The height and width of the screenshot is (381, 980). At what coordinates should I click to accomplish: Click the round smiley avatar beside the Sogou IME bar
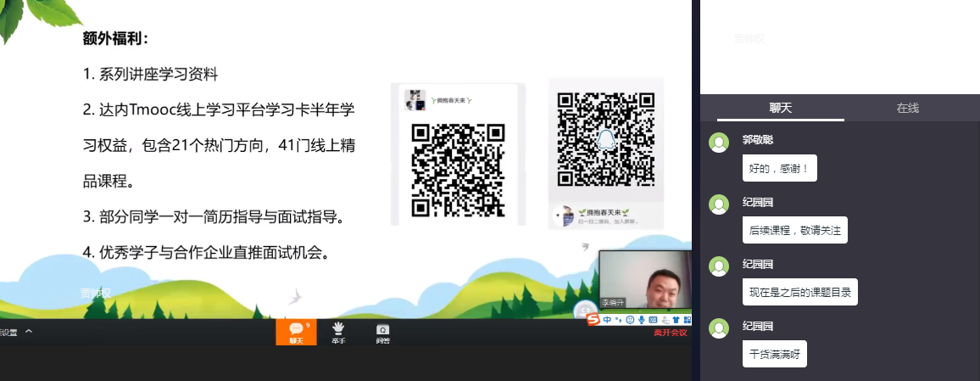coord(584,311)
